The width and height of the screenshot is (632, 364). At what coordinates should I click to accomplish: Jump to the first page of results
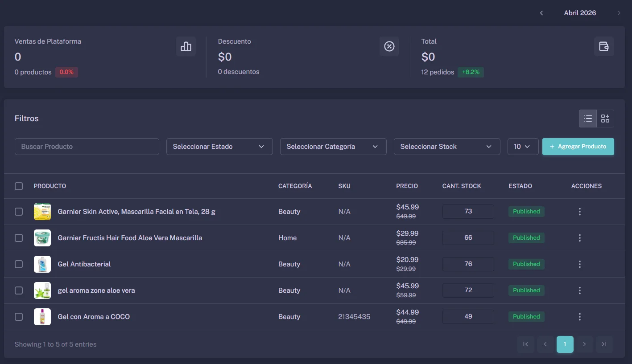[x=526, y=344]
